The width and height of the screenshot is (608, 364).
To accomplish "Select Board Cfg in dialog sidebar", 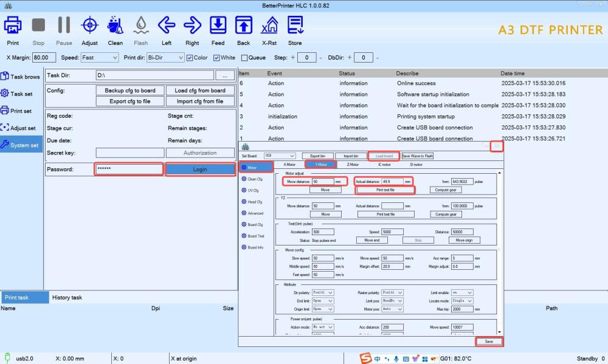I will coord(252,224).
